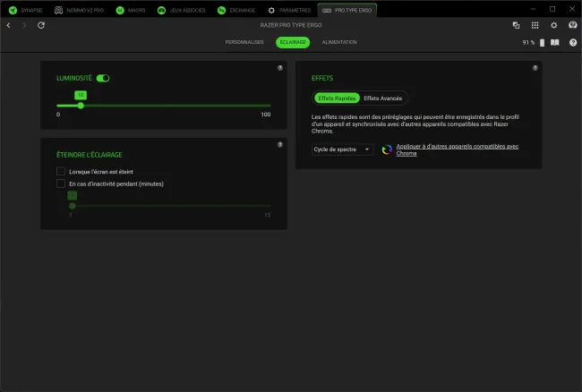The width and height of the screenshot is (582, 392).
Task: Open the modules grid icon
Action: (x=535, y=25)
